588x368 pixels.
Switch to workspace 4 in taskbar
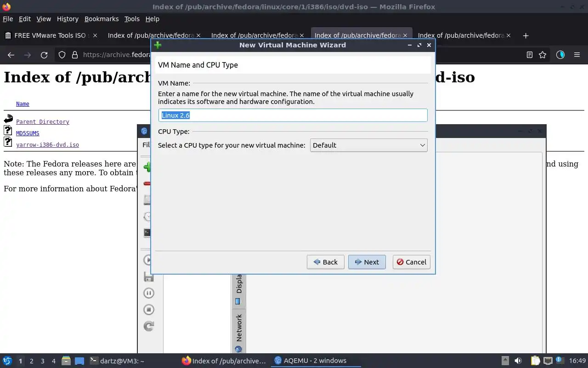[x=53, y=361]
